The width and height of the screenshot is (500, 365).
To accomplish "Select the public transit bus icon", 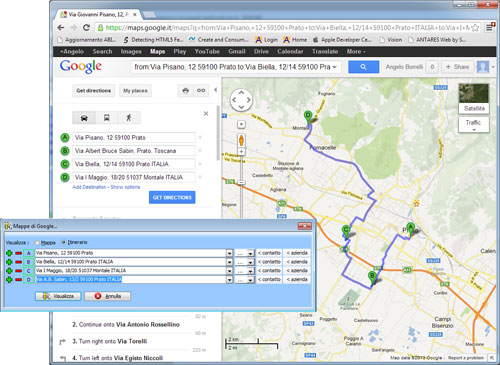I will [107, 118].
